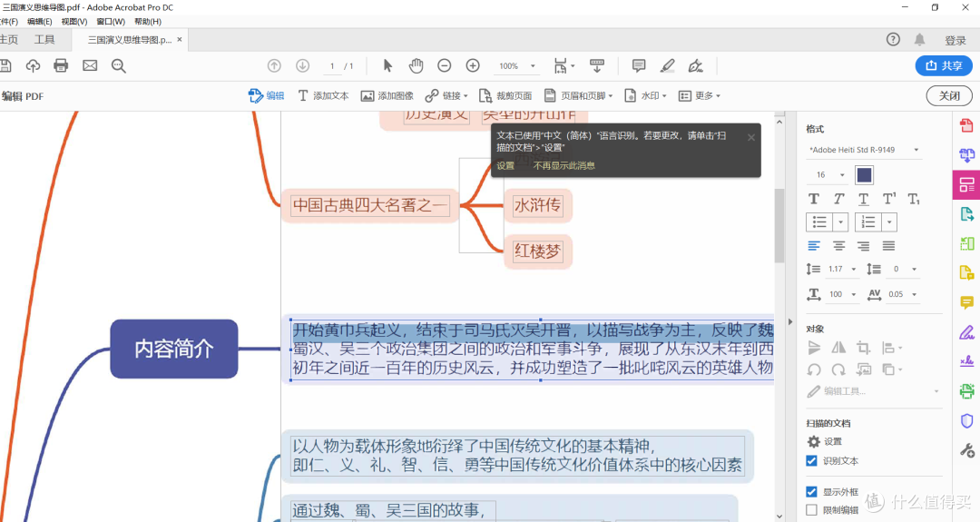This screenshot has height=522, width=980.
Task: Align text right
Action: [863, 246]
